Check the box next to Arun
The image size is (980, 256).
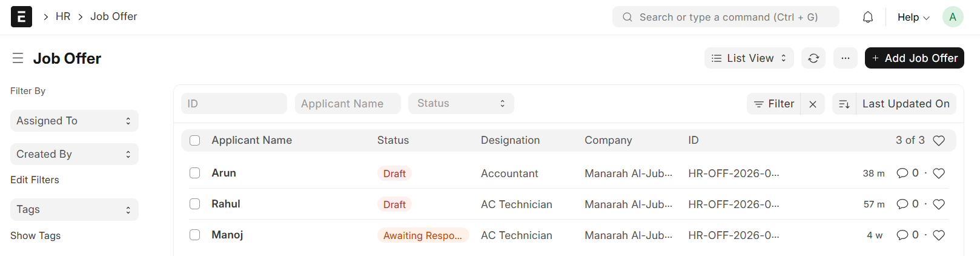194,173
